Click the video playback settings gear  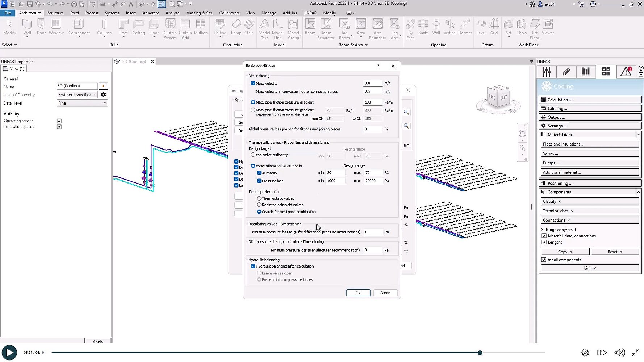585,352
